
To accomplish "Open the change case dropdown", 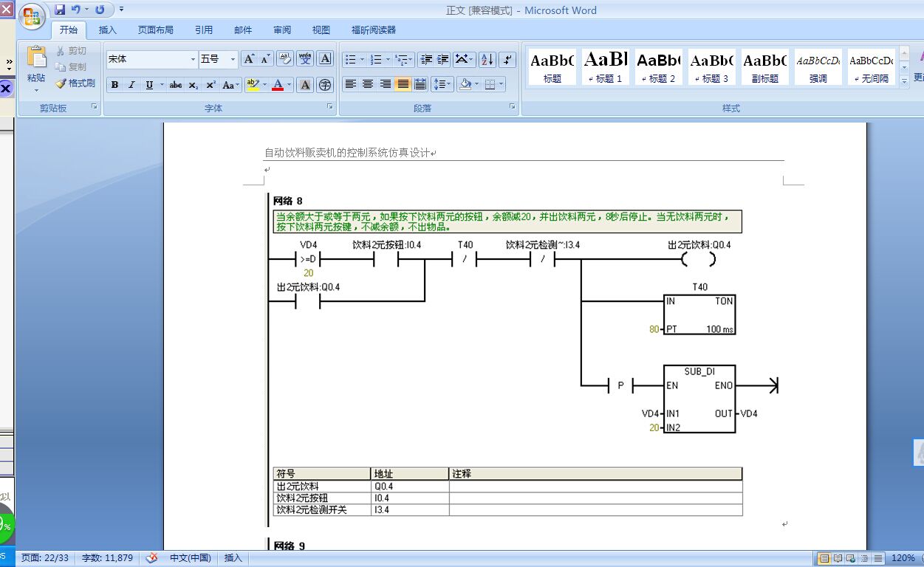I will (231, 85).
